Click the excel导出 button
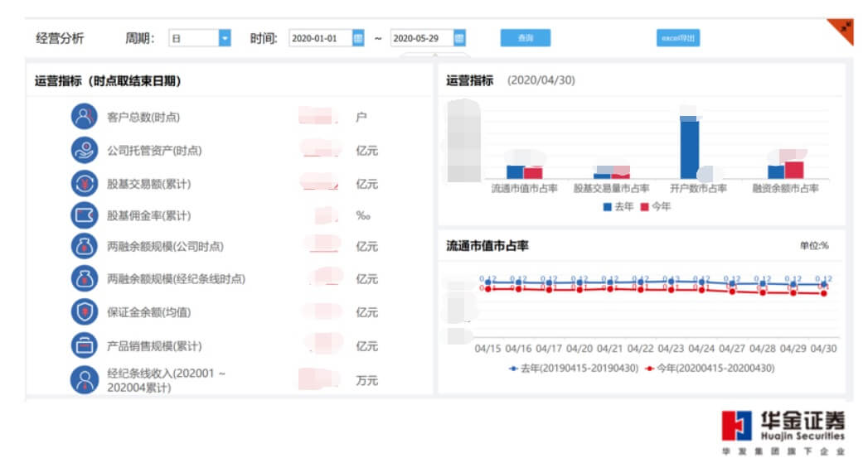This screenshot has width=868, height=458. click(x=678, y=37)
